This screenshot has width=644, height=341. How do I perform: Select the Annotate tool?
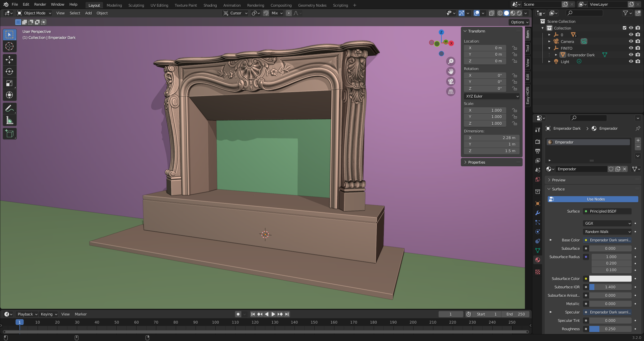9,108
